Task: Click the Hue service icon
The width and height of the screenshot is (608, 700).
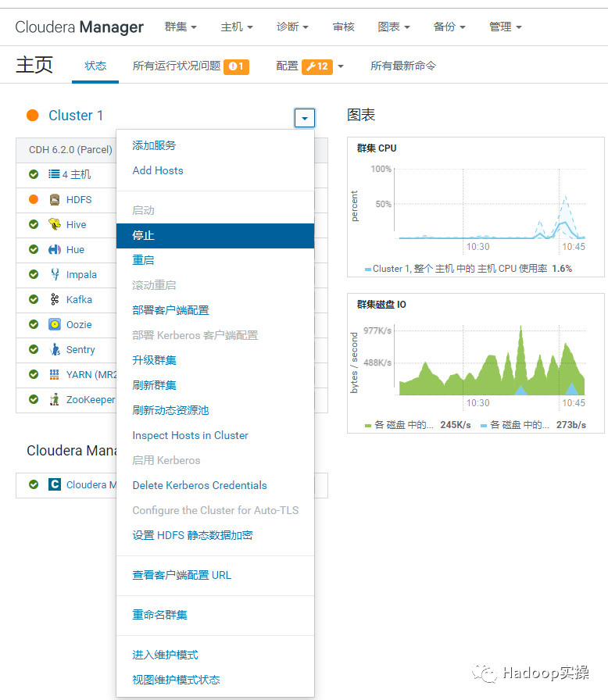Action: (x=55, y=249)
